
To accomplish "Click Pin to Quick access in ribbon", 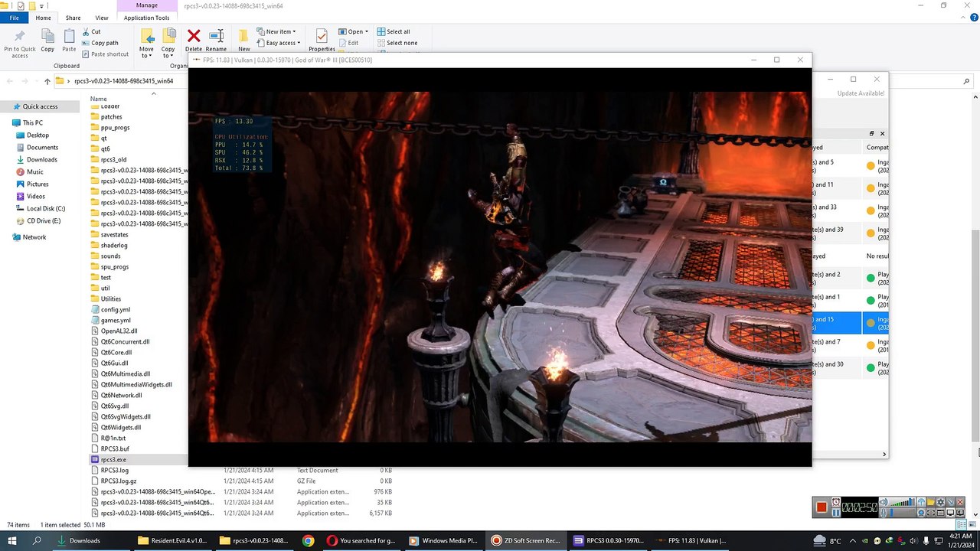I will [x=20, y=42].
